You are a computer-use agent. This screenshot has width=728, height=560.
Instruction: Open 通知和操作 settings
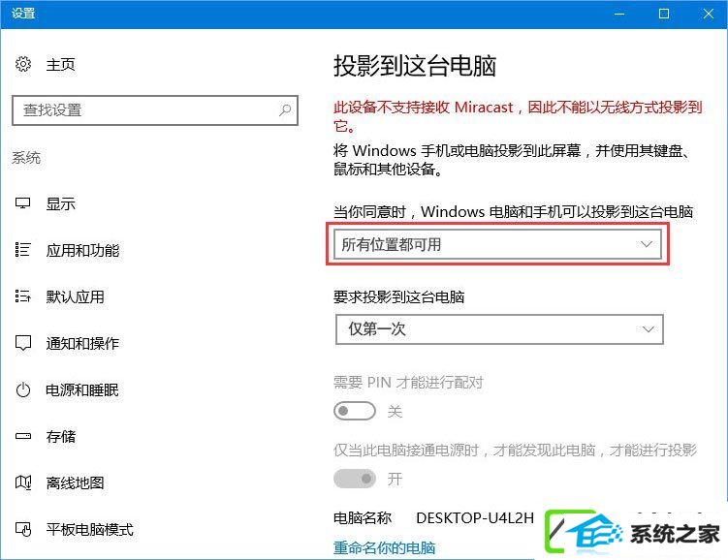pos(82,343)
